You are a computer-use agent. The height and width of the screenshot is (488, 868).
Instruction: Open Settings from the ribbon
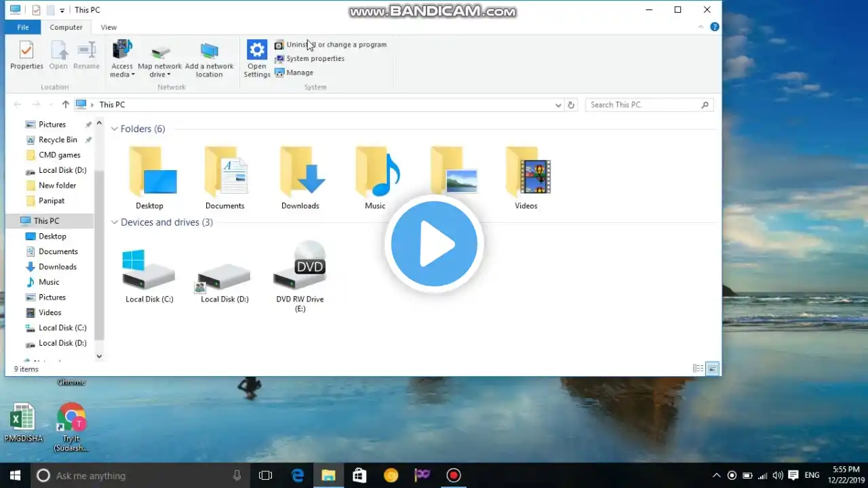coord(257,59)
